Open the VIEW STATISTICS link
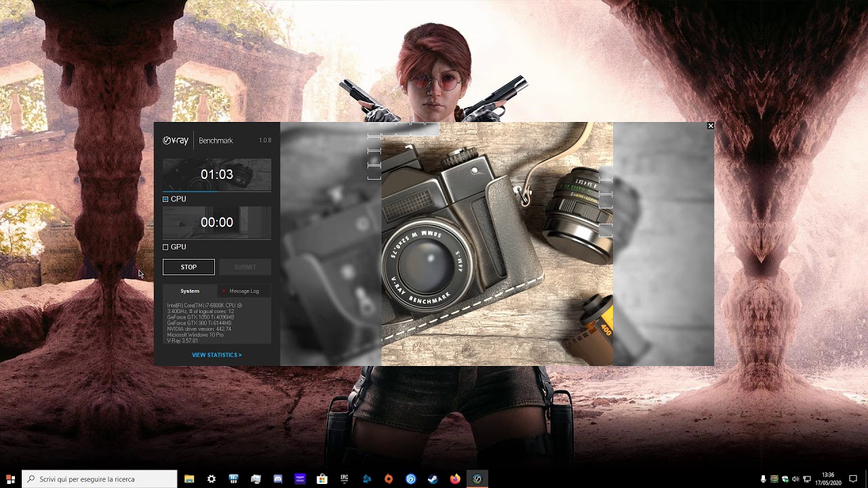This screenshot has width=868, height=488. click(216, 354)
